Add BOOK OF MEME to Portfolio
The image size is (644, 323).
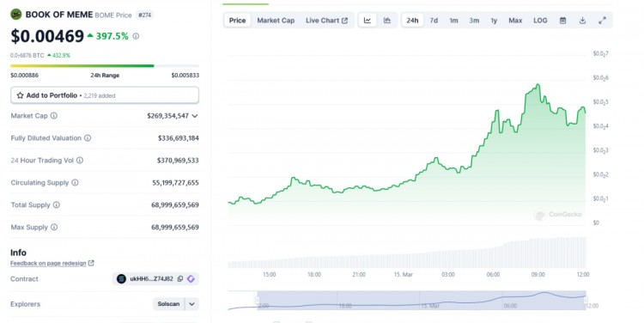click(x=105, y=95)
